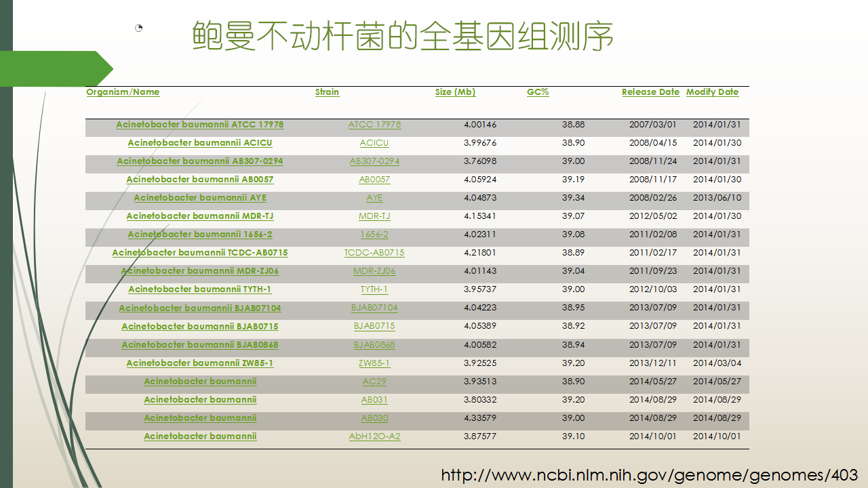The width and height of the screenshot is (868, 488).
Task: Select GC% value 39.19
Action: (573, 180)
